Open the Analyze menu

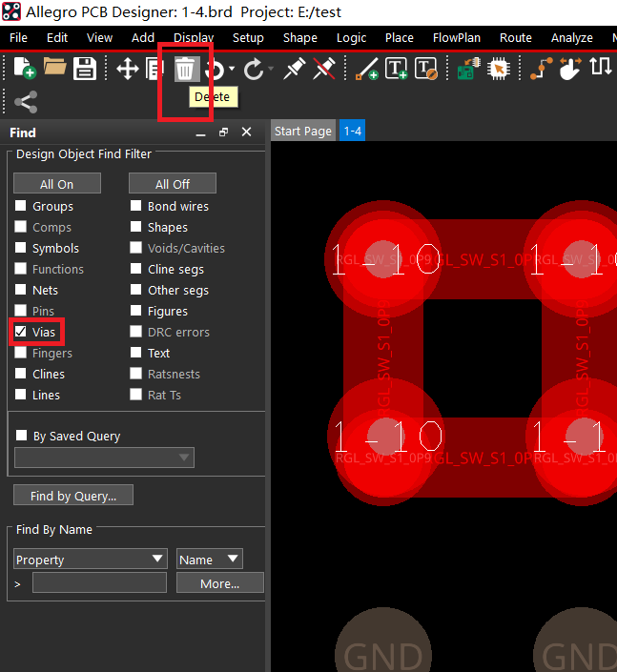point(571,38)
